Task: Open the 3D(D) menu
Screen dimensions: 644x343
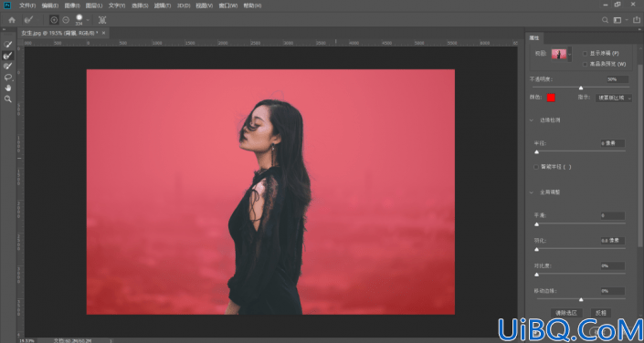Action: tap(184, 5)
